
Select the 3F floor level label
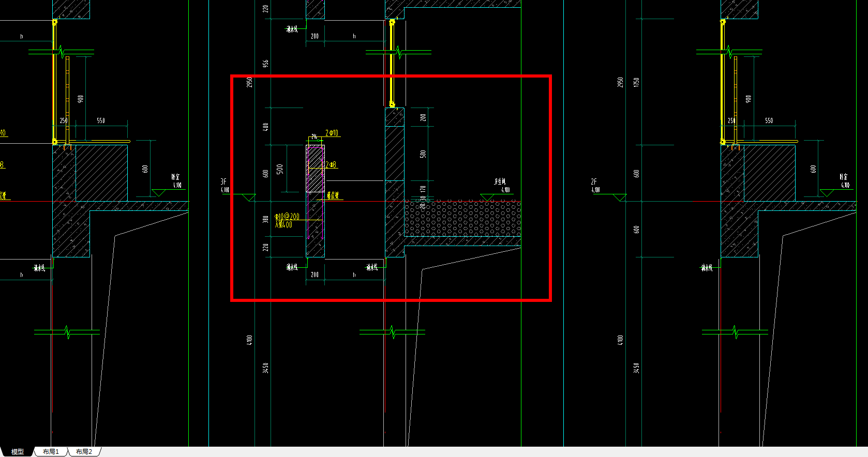(x=223, y=181)
